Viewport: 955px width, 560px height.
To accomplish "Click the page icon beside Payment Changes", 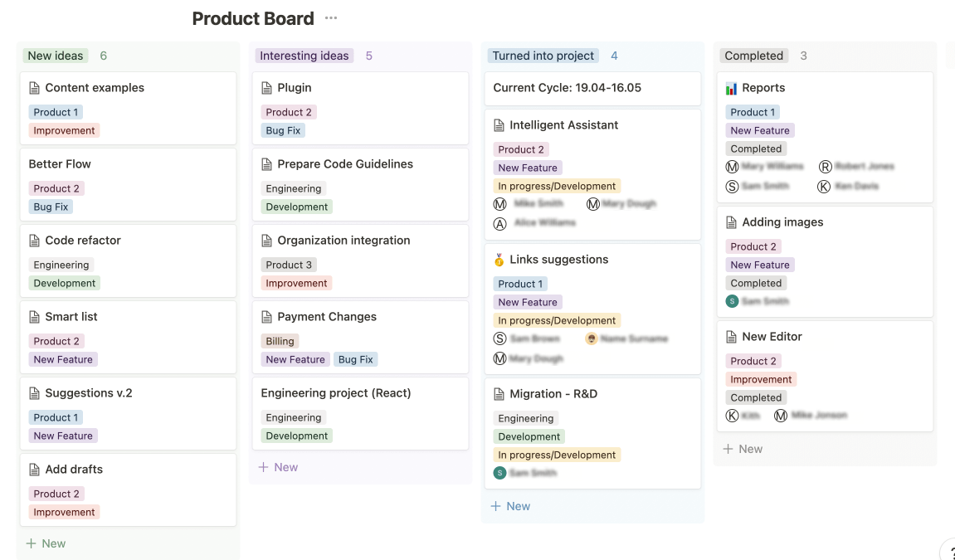I will [266, 317].
